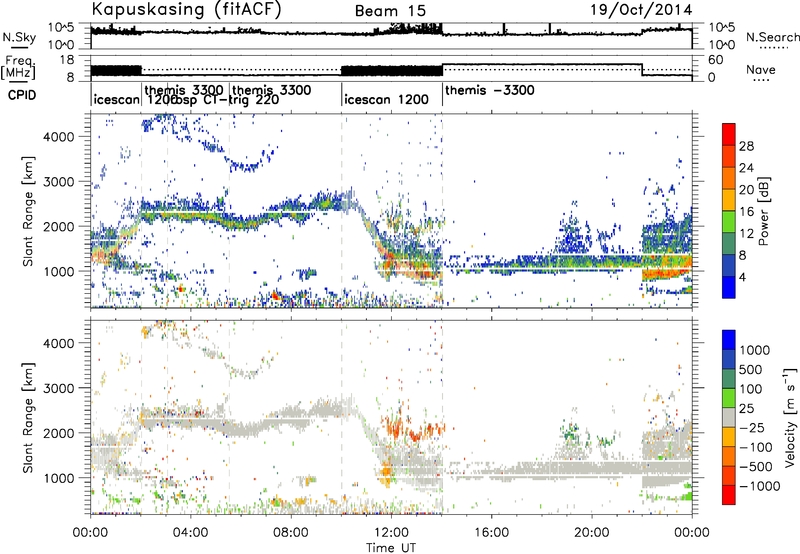The image size is (800, 554).
Task: Click the 'N.Search' legend label
Action: tap(772, 37)
